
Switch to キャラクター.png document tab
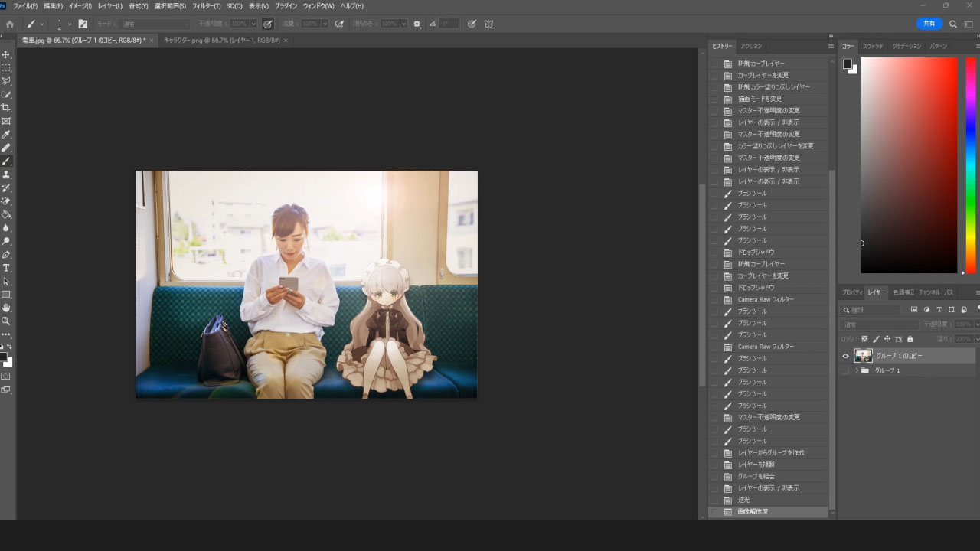[221, 40]
